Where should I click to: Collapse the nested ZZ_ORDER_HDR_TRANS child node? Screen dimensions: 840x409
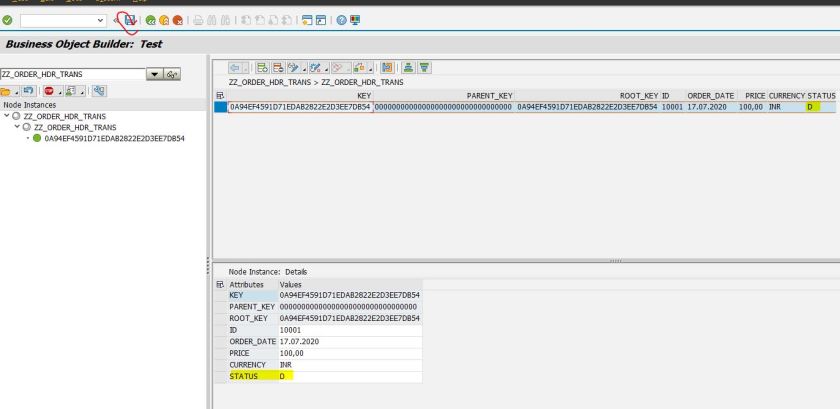[17, 127]
